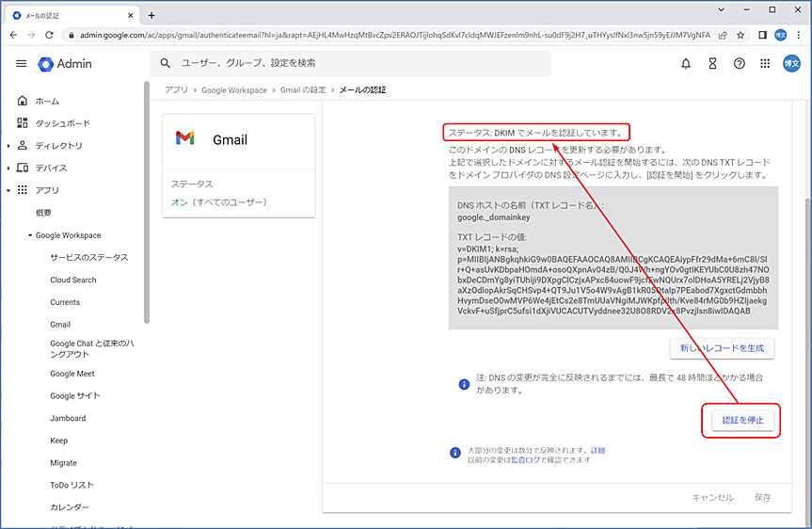The width and height of the screenshot is (812, 529).
Task: Open Currents in sidebar
Action: coord(65,302)
